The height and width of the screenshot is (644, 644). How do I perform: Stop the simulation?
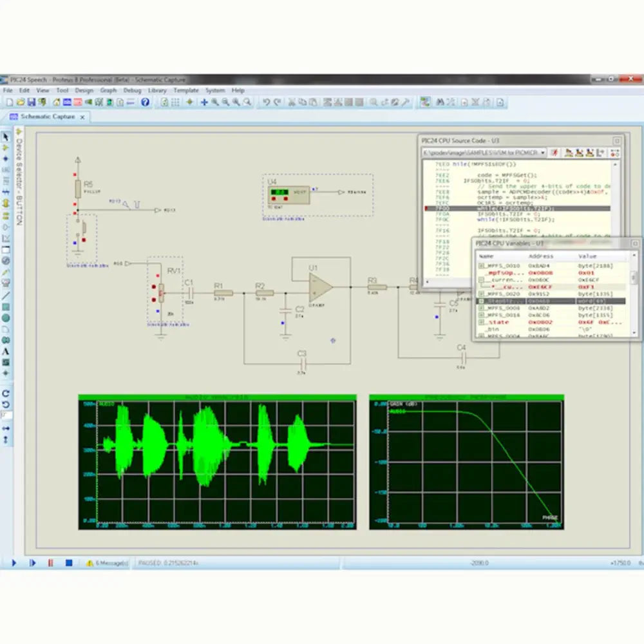click(68, 563)
